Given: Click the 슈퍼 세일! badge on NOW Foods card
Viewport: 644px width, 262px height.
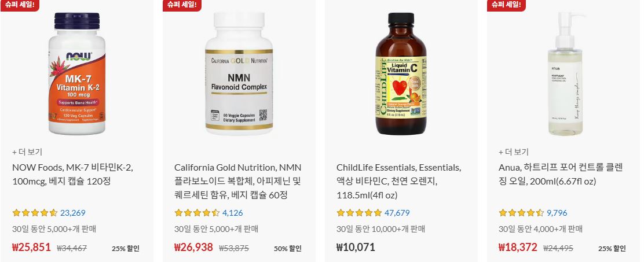Looking at the screenshot, I should pos(20,5).
